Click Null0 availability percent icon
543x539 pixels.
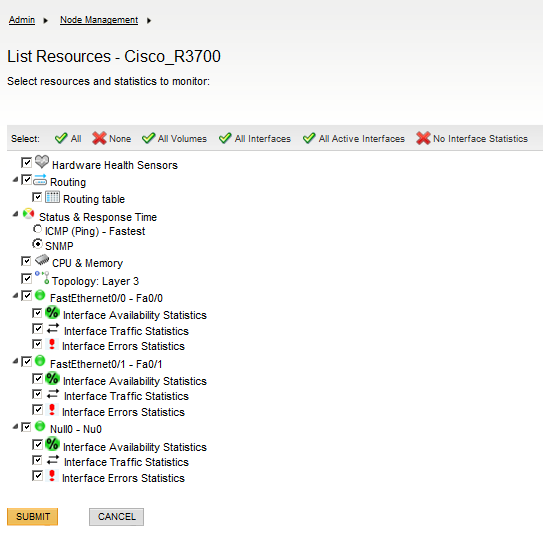[52, 444]
